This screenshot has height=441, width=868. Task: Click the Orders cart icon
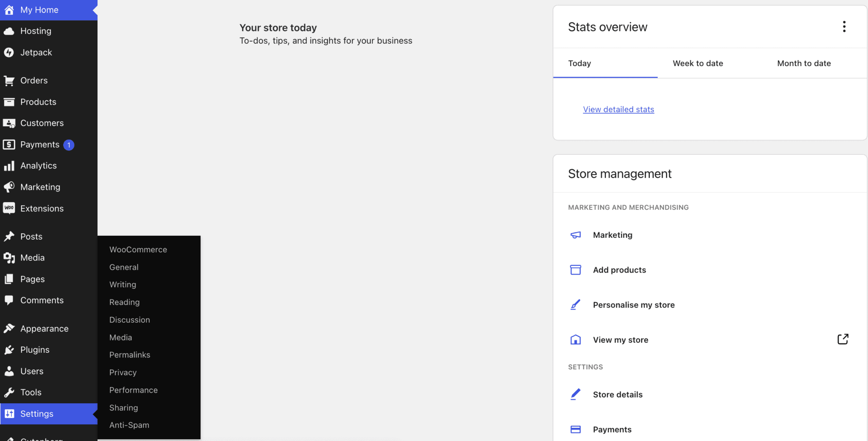point(9,81)
